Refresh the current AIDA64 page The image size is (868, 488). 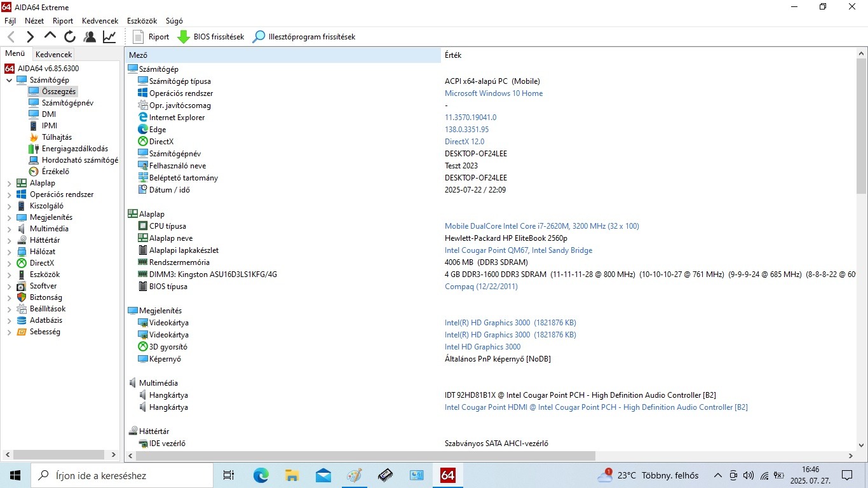[x=70, y=37]
